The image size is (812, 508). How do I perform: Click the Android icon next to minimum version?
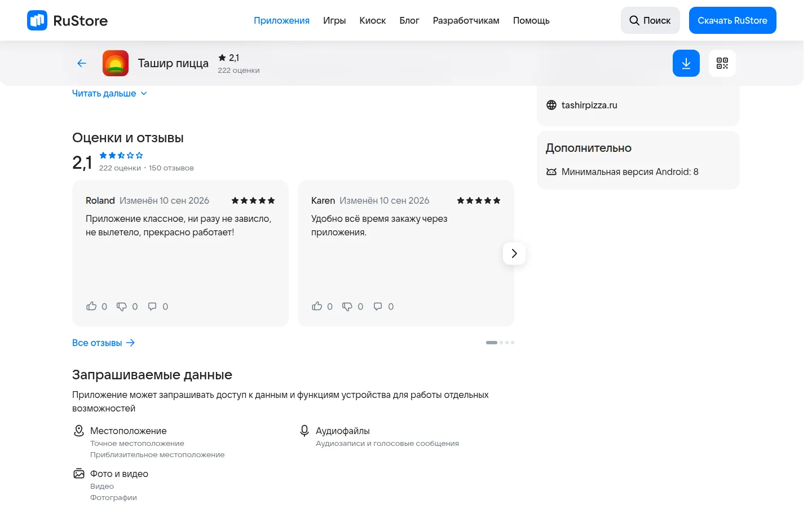coord(551,172)
